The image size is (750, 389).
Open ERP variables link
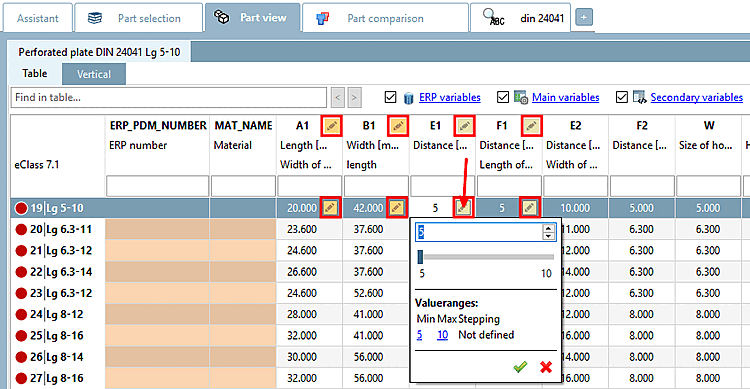coord(450,97)
